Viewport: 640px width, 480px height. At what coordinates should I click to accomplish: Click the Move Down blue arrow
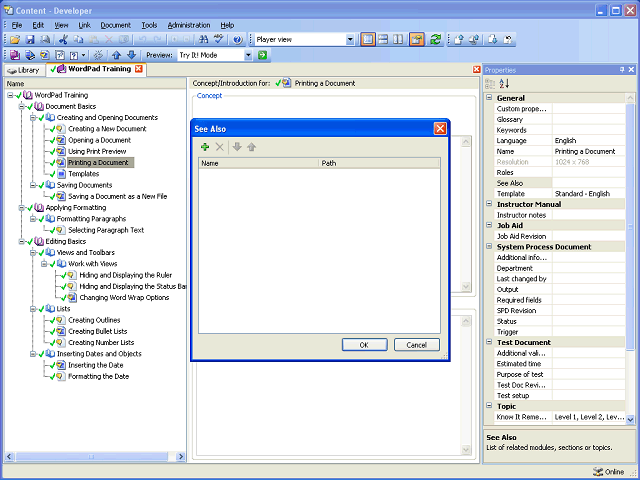click(131, 55)
